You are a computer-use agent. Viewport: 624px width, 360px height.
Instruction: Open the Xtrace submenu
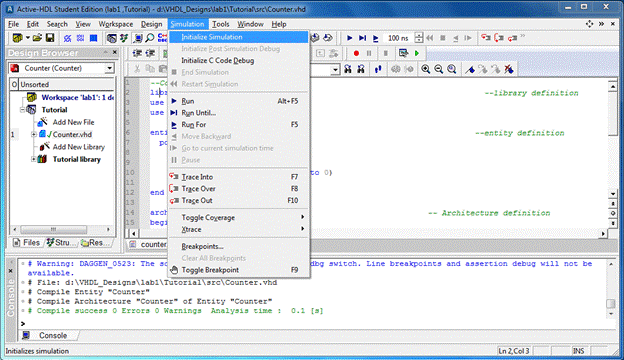tap(239, 230)
